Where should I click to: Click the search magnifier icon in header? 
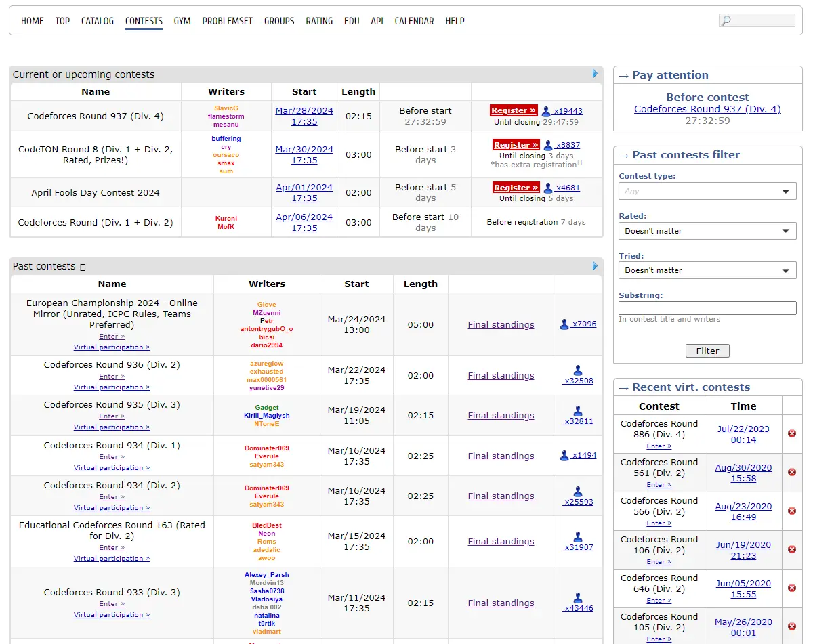(726, 21)
